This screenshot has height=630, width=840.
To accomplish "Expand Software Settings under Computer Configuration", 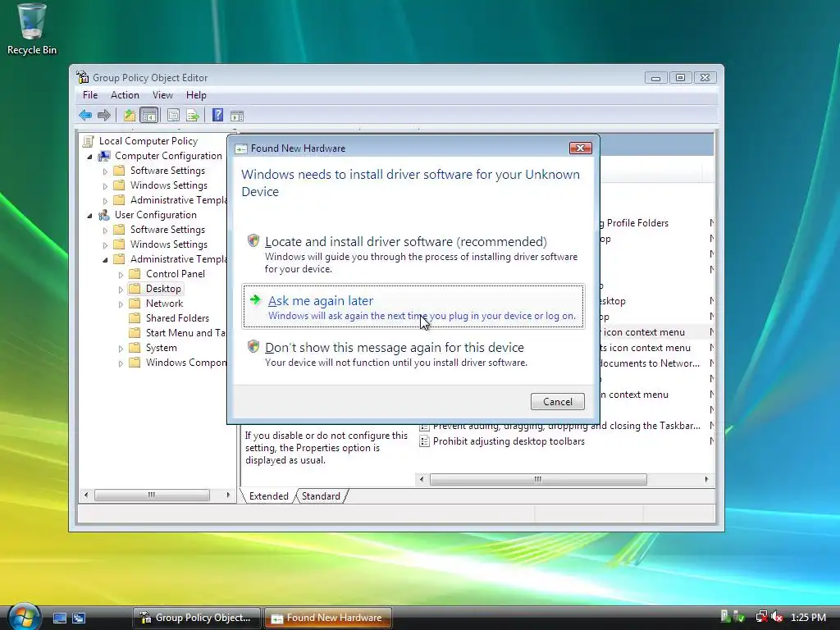I will click(105, 171).
